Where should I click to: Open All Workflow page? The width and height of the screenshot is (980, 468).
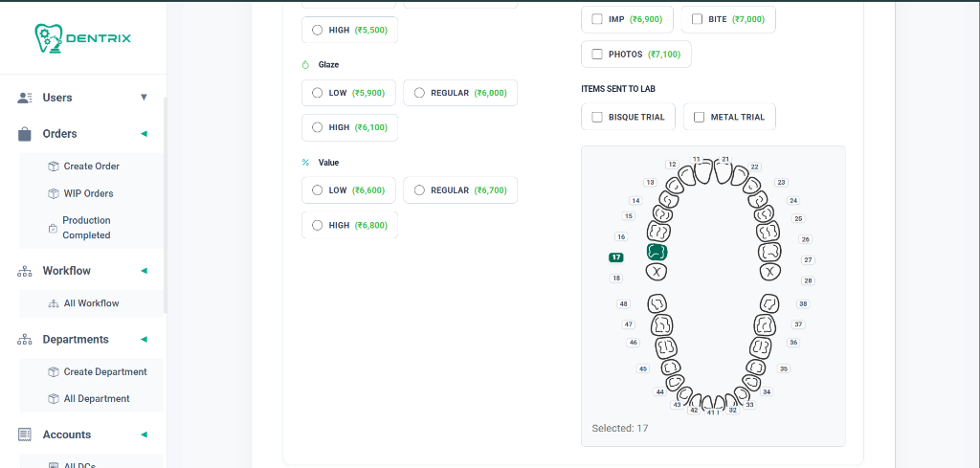pyautogui.click(x=91, y=303)
